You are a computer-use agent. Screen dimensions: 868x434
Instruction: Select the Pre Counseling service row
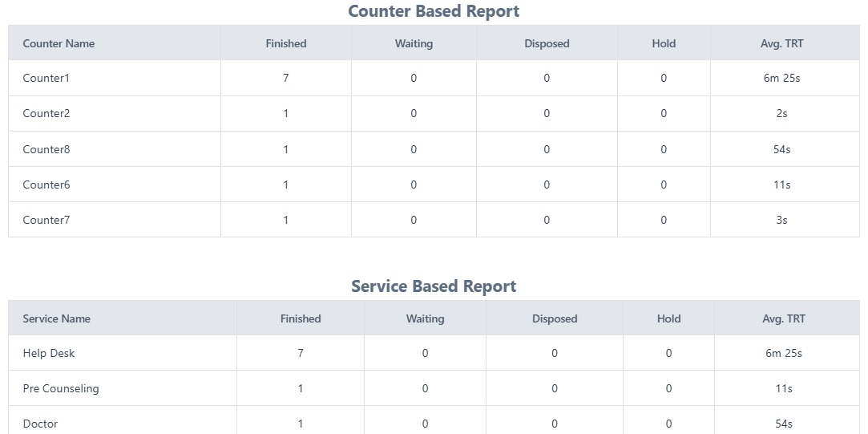point(61,388)
